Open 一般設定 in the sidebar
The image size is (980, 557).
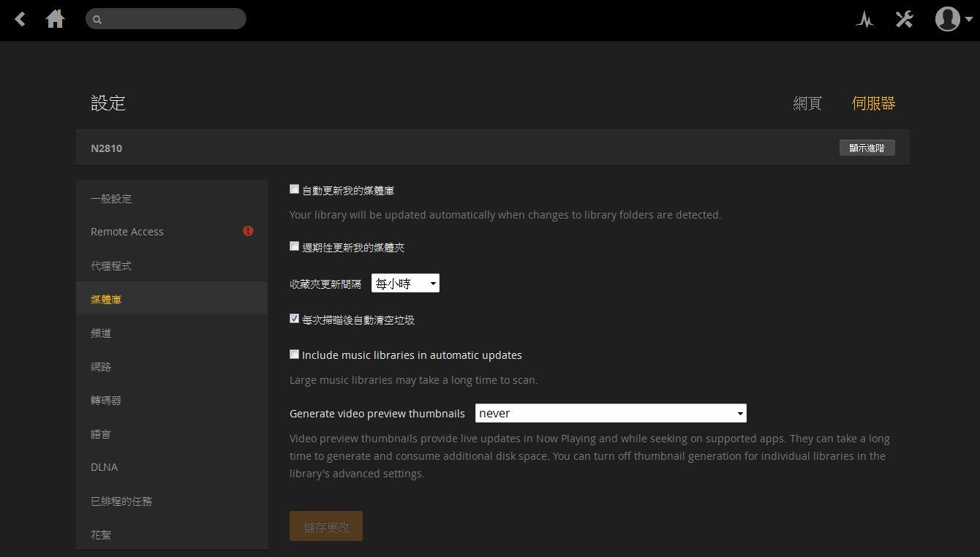(172, 198)
